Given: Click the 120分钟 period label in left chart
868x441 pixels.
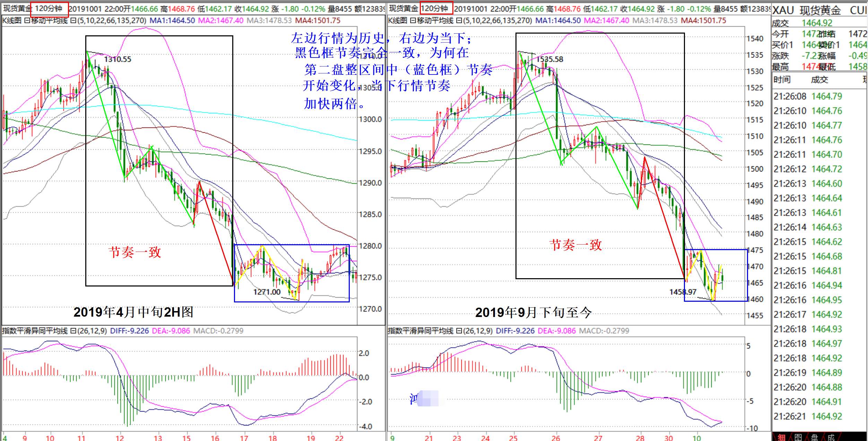Looking at the screenshot, I should (x=49, y=9).
